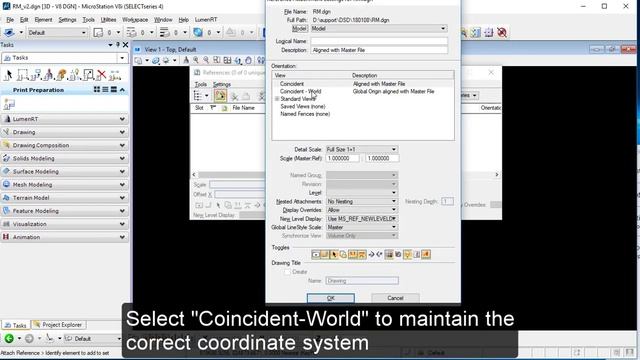Open the Element menu
640x360 pixels.
tap(43, 20)
